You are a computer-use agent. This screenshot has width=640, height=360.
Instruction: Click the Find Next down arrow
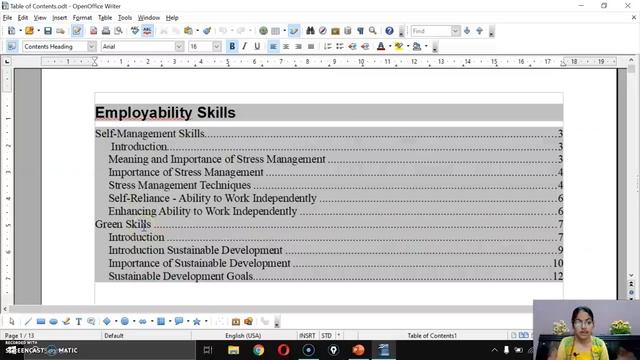tap(467, 31)
